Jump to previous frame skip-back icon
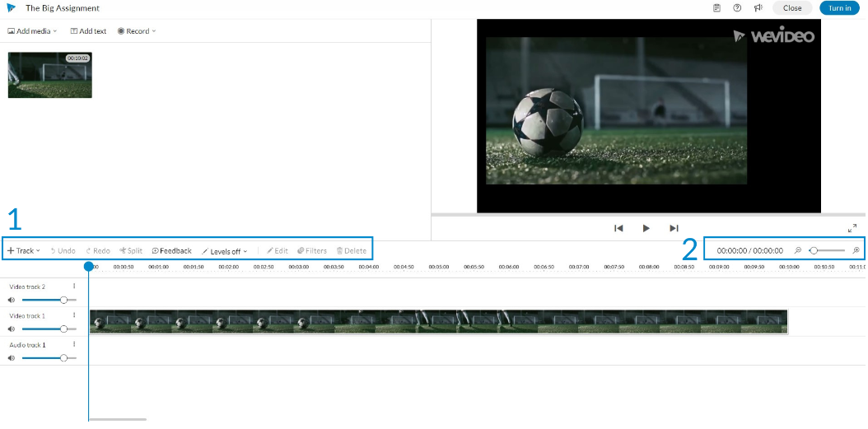The width and height of the screenshot is (868, 429). click(x=619, y=228)
